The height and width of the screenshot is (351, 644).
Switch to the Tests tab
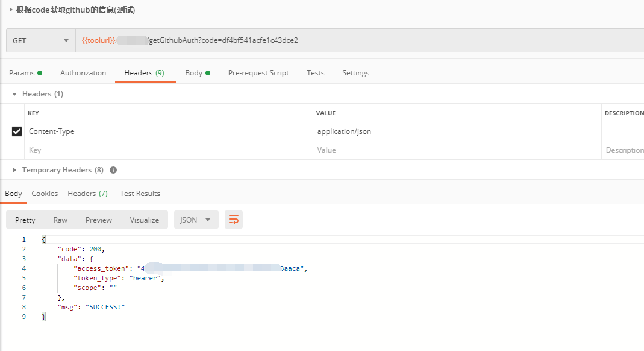tap(316, 73)
